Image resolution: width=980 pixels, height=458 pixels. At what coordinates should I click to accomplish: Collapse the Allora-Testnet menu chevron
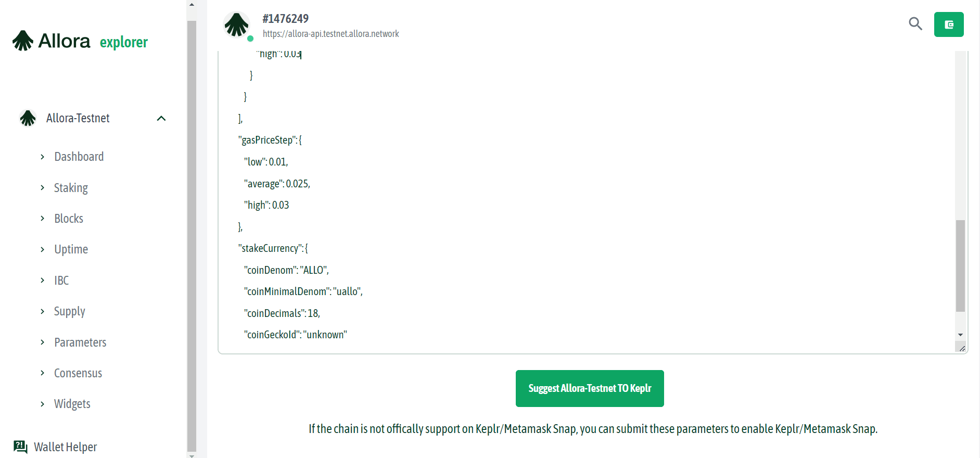click(161, 118)
